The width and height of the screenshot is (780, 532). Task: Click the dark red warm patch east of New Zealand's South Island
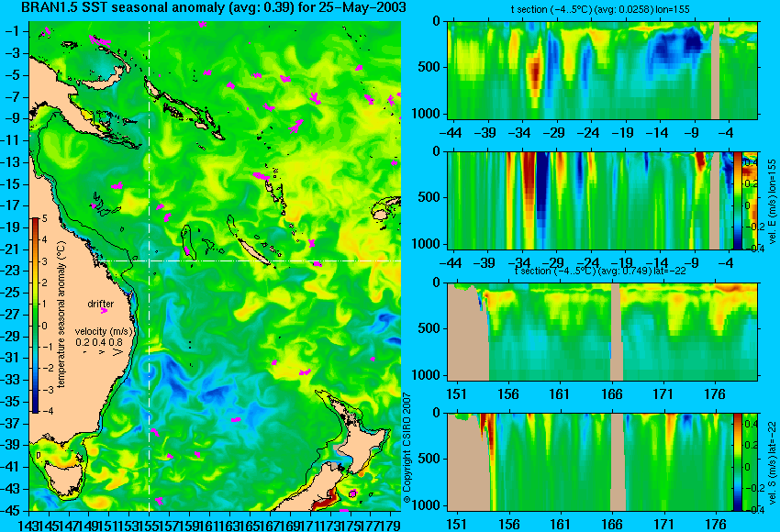(325, 501)
